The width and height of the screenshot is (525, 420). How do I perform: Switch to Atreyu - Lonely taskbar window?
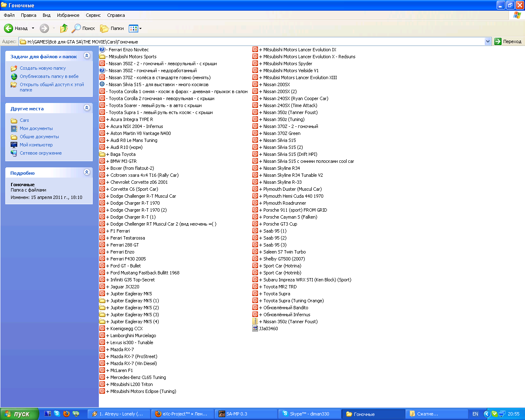click(x=119, y=414)
